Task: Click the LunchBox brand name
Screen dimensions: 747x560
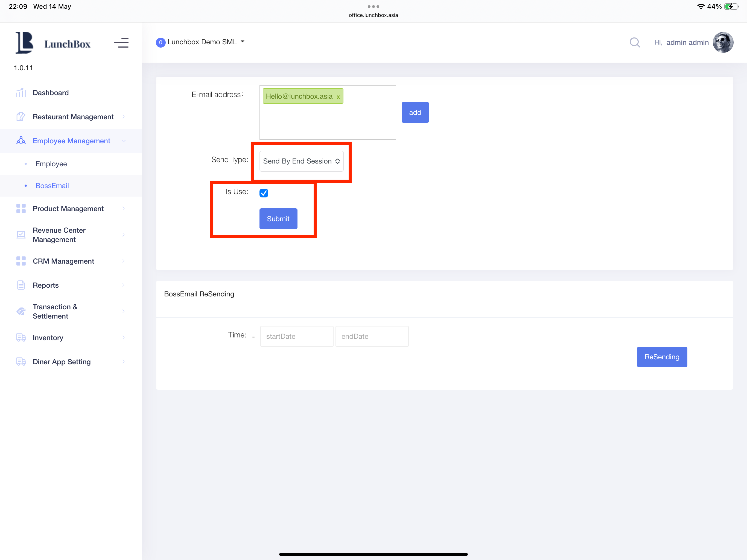Action: click(67, 44)
